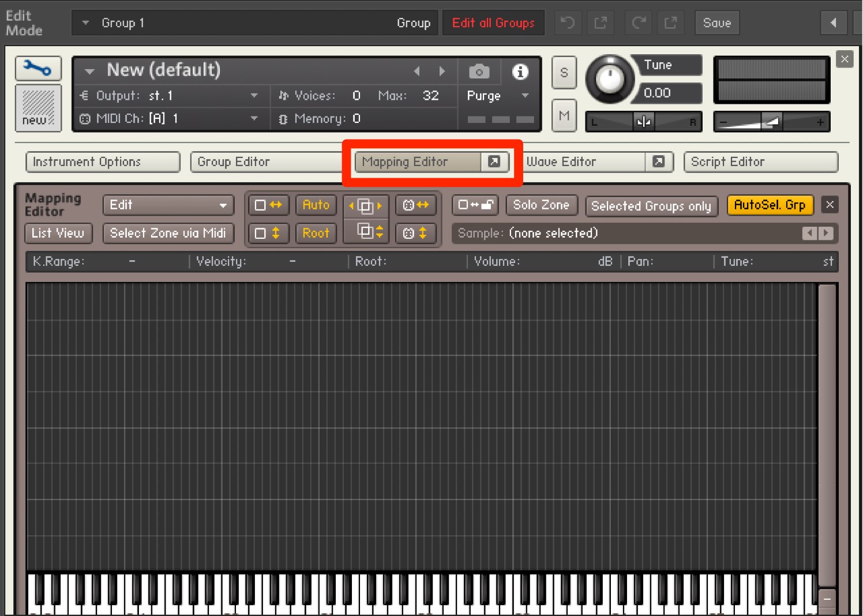Click resolve overlapping velocity ranges icon
The height and width of the screenshot is (616, 863).
[366, 232]
